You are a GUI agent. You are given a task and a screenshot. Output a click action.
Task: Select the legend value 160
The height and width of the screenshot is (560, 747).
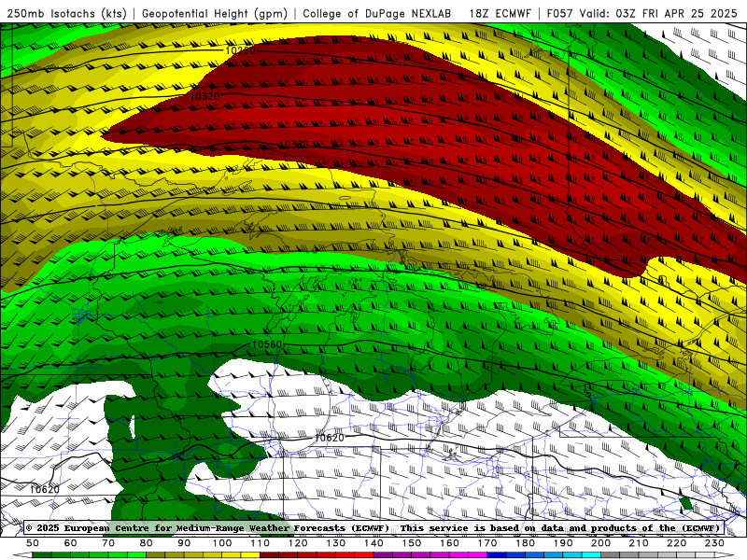[x=449, y=543]
